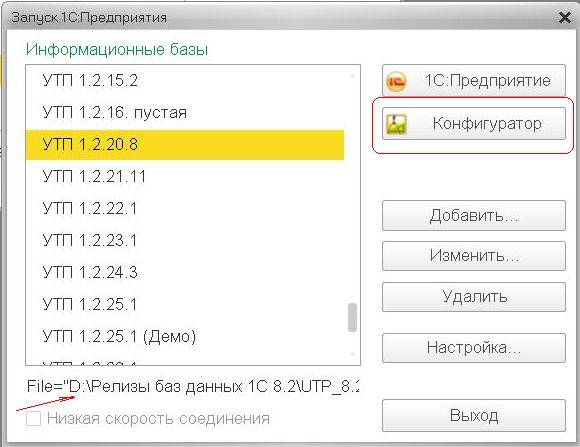
Task: Select УТП 1.2.25.1 (Демо) entry
Action: [185, 336]
